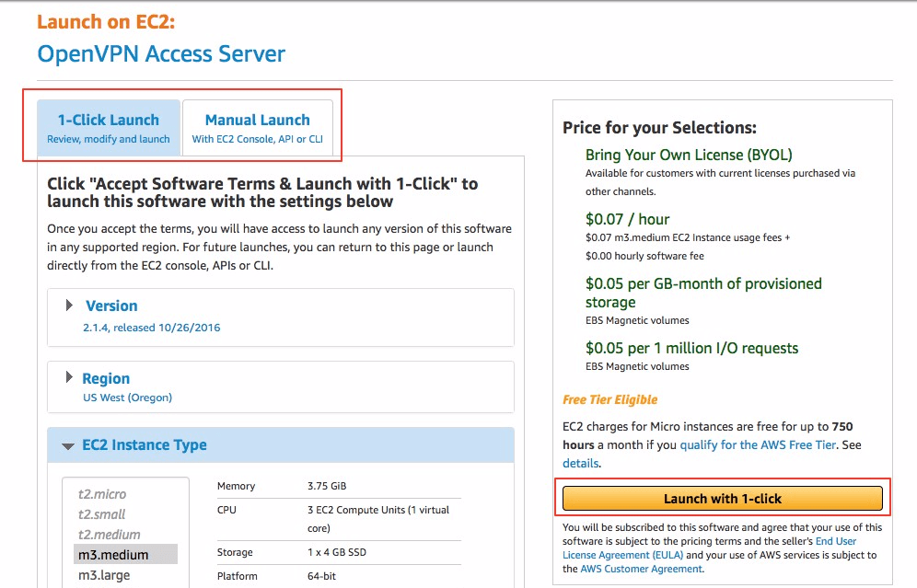The height and width of the screenshot is (588, 917).
Task: Select the t2.small instance type
Action: [99, 514]
